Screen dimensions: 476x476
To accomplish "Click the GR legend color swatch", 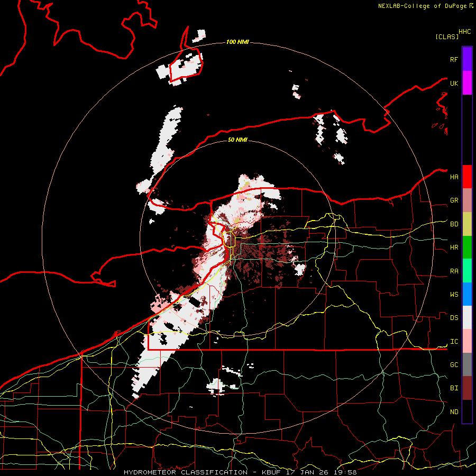I will pos(467,200).
